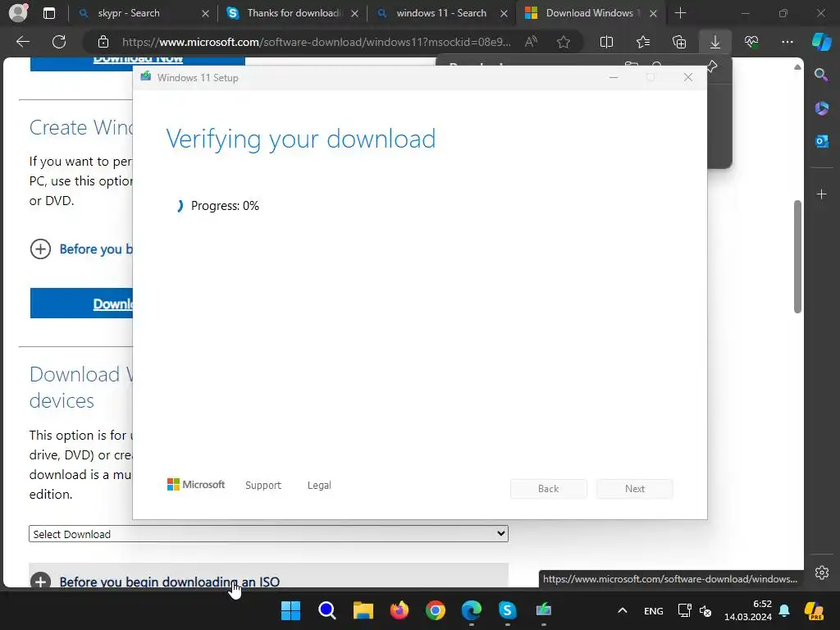Screen dimensions: 840x630
Task: Open the Copilot sidebar icon
Action: [x=821, y=42]
